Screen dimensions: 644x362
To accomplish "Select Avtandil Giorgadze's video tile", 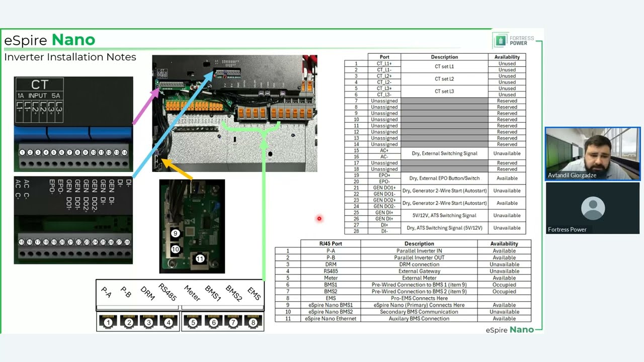I will [x=593, y=154].
